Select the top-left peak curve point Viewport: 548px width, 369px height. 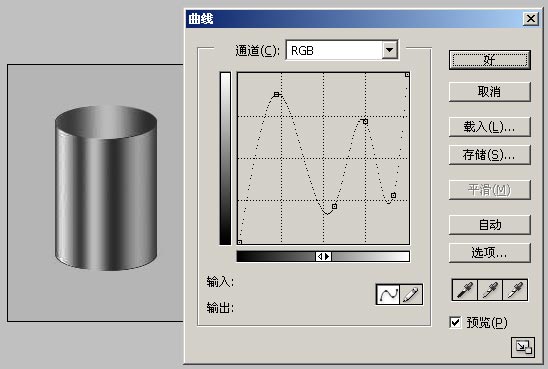[276, 94]
